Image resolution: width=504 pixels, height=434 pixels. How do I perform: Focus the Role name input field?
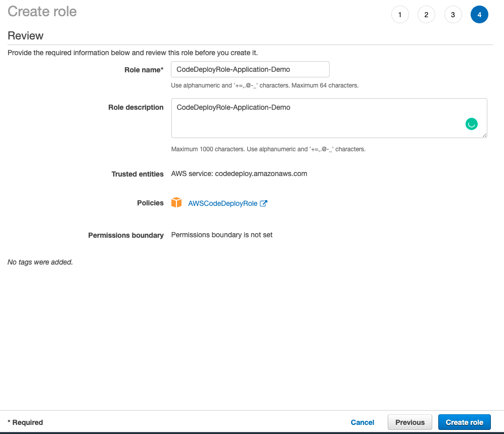pyautogui.click(x=250, y=69)
